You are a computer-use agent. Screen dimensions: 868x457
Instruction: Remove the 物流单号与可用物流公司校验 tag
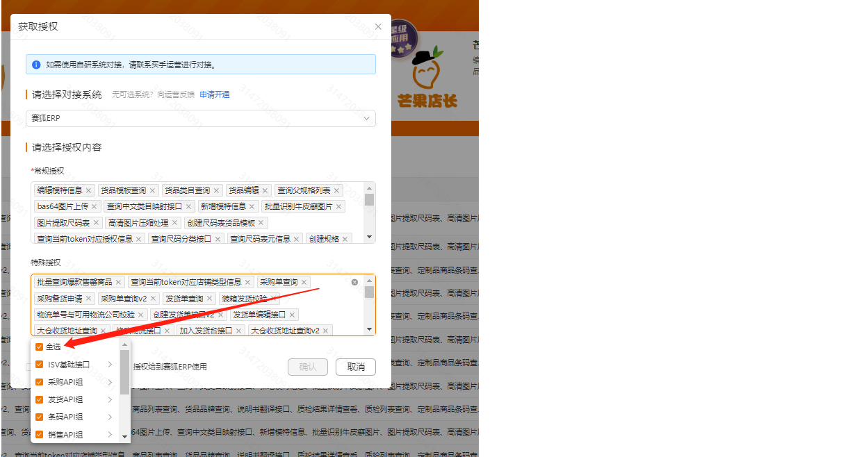tap(141, 315)
